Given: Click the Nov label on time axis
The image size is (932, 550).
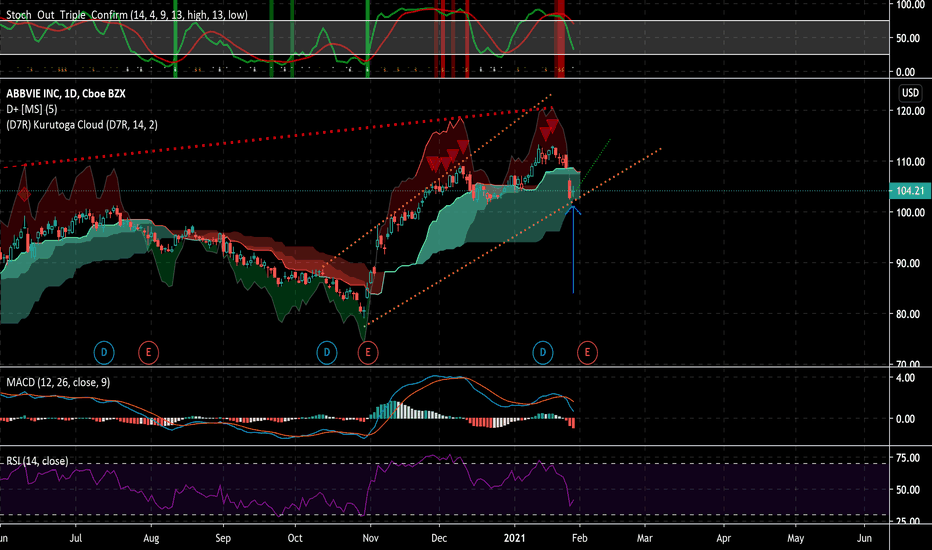Looking at the screenshot, I should [370, 538].
